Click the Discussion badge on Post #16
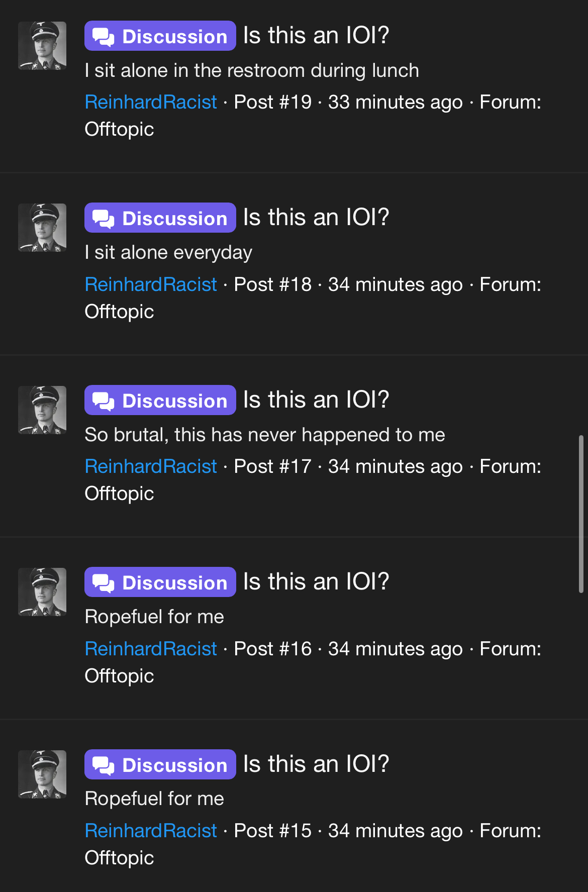 tap(160, 582)
